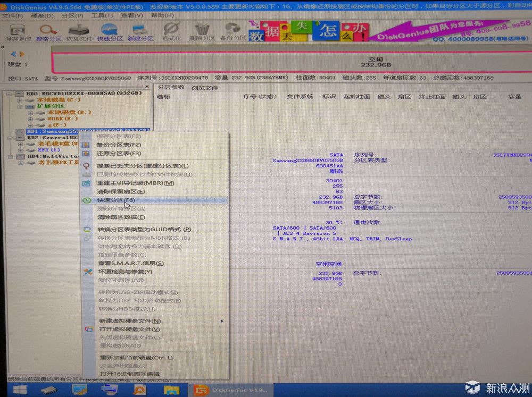Click the magnifier icon beside 搜索已丢失分区

87,166
